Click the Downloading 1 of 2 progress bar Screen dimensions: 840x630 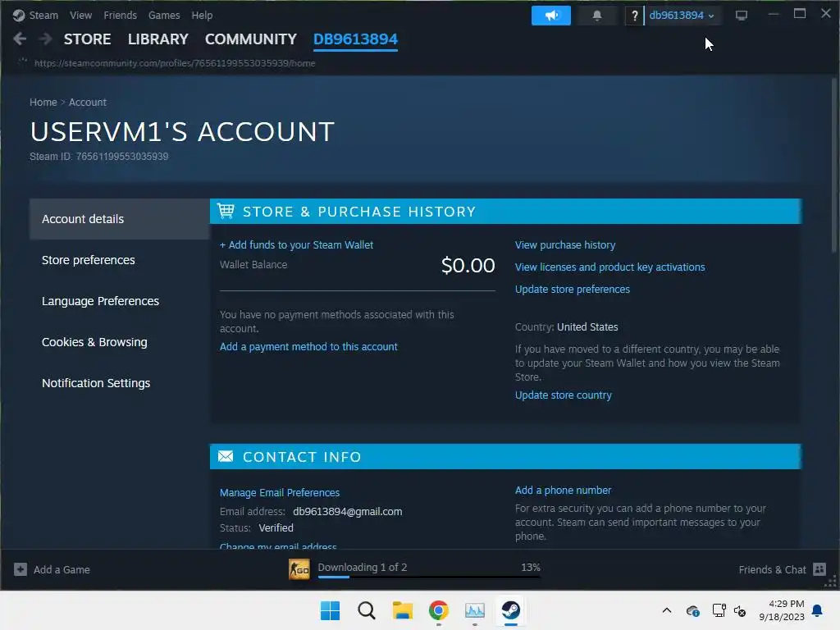click(429, 577)
